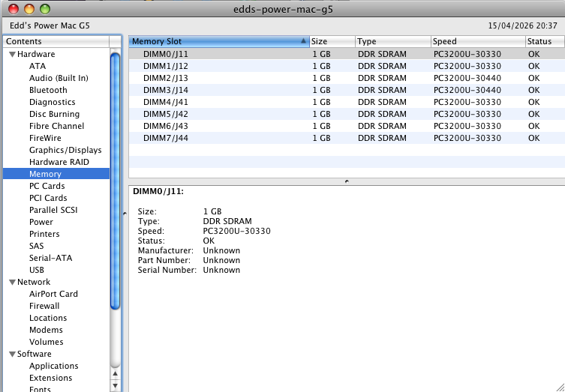Select the Hardware group label
The height and width of the screenshot is (392, 565).
point(36,55)
